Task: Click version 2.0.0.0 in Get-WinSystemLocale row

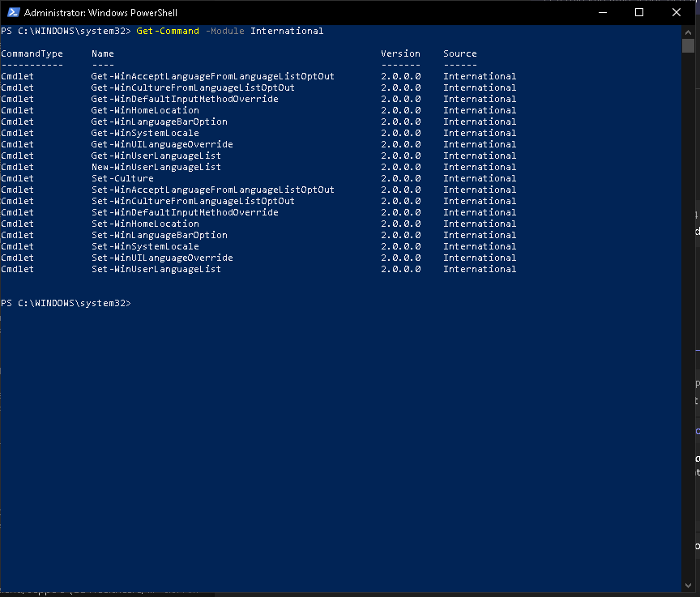Action: point(400,133)
